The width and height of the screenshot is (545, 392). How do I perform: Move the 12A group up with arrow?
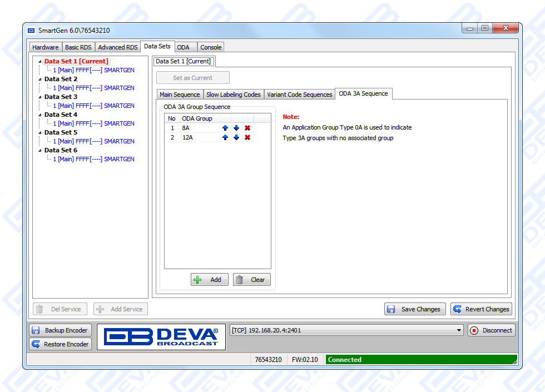coord(225,137)
